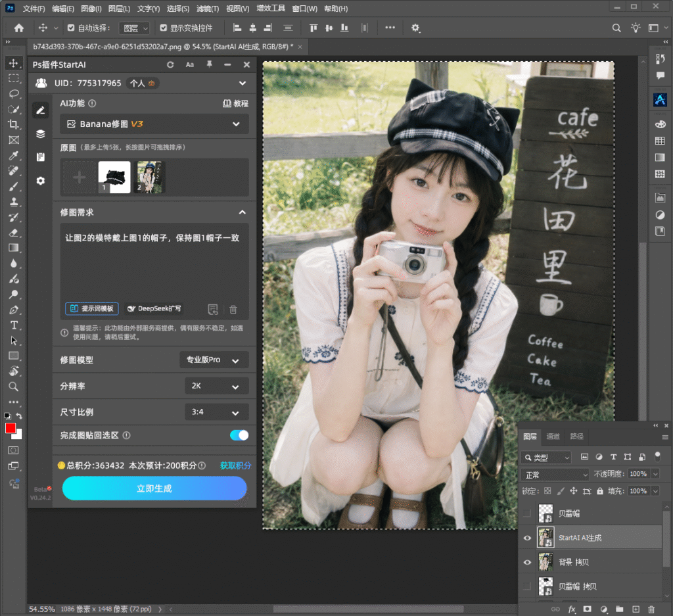Select the Move tool in toolbox
The width and height of the screenshot is (673, 616).
point(13,63)
